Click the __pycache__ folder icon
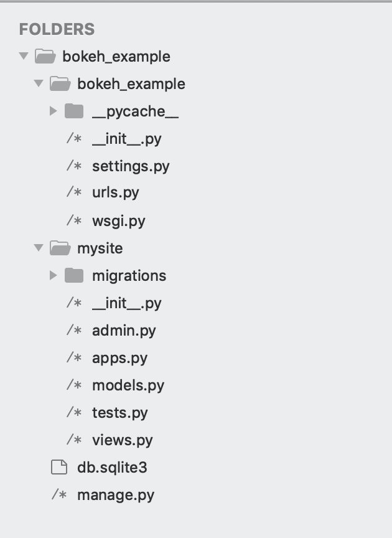 point(74,111)
